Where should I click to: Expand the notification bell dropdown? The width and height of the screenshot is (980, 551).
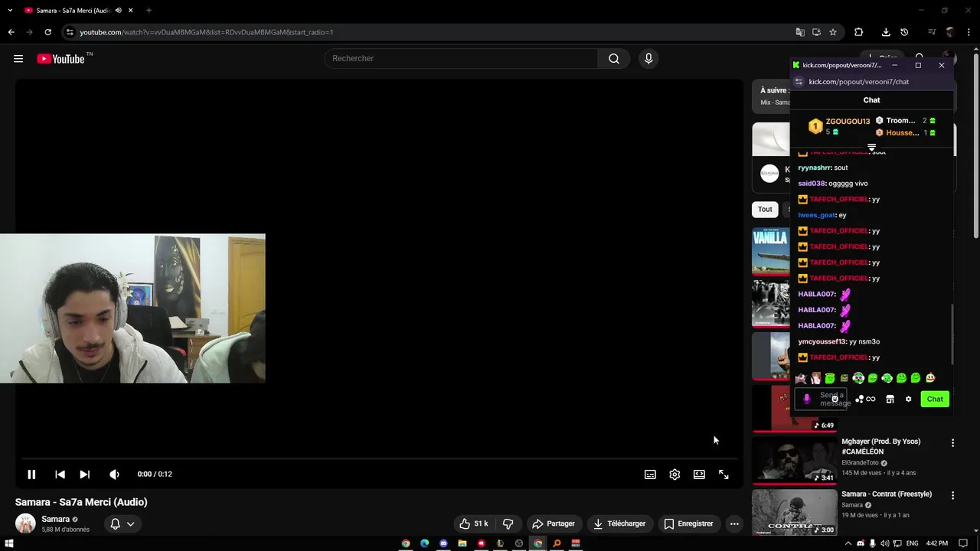click(122, 524)
